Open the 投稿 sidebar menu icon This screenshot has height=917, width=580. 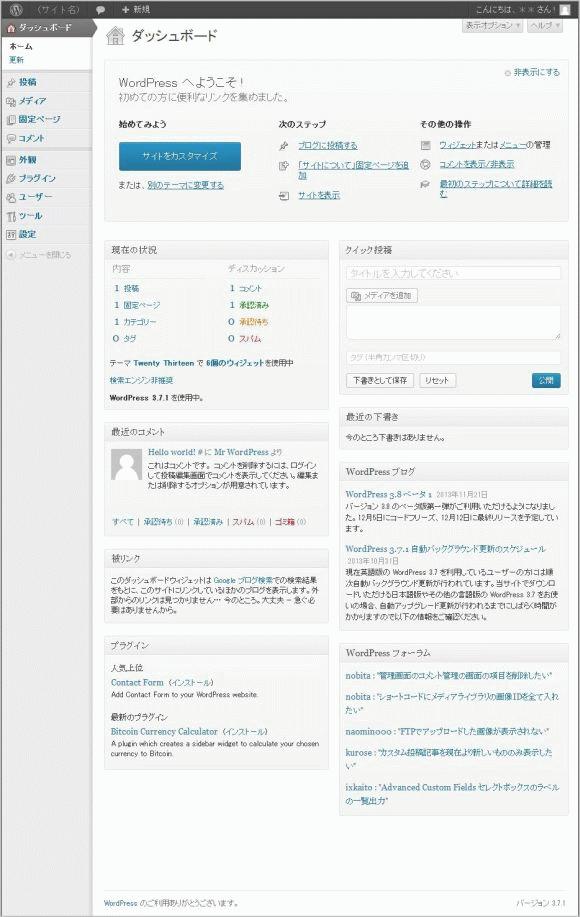coord(11,82)
